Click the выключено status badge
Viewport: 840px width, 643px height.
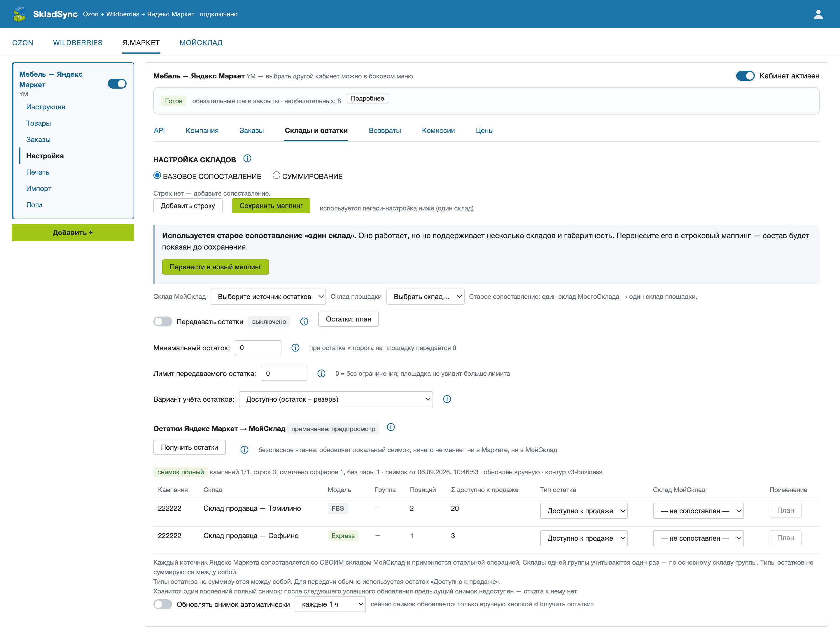[269, 322]
